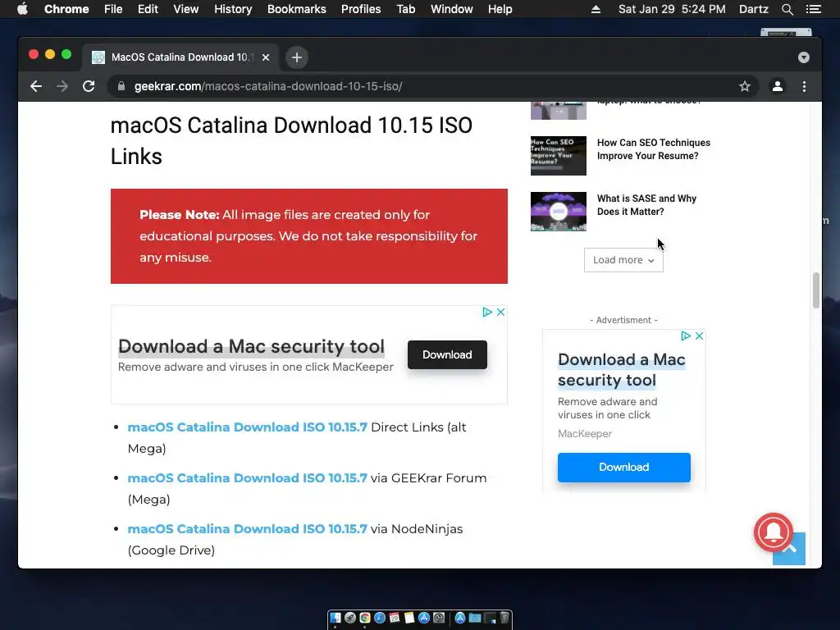Open the Help menu
Image resolution: width=840 pixels, height=630 pixels.
500,9
